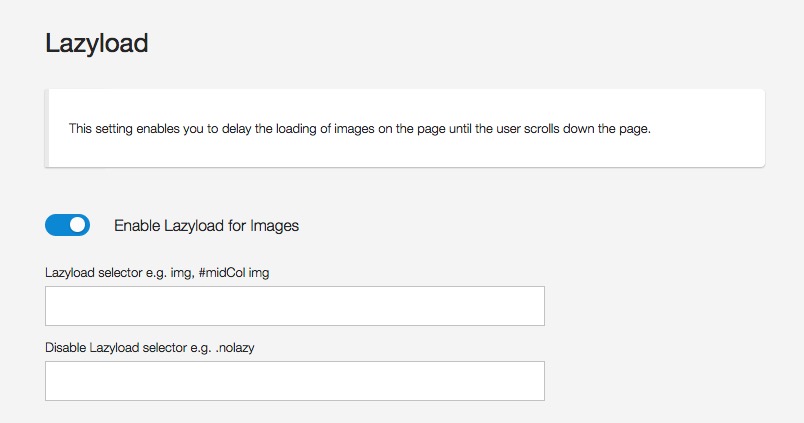This screenshot has width=804, height=423.
Task: Click the right end of the Disable Lazyload field
Action: click(x=530, y=381)
